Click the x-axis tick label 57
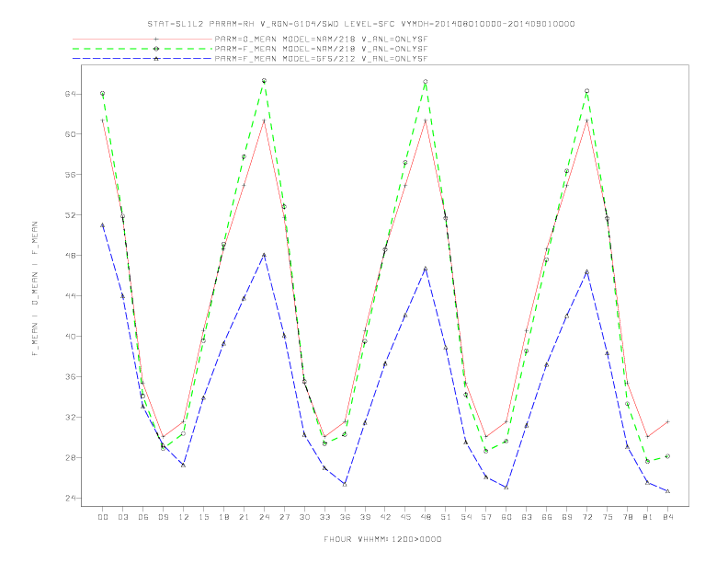Viewport: 728px width, 563px height. pyautogui.click(x=486, y=517)
